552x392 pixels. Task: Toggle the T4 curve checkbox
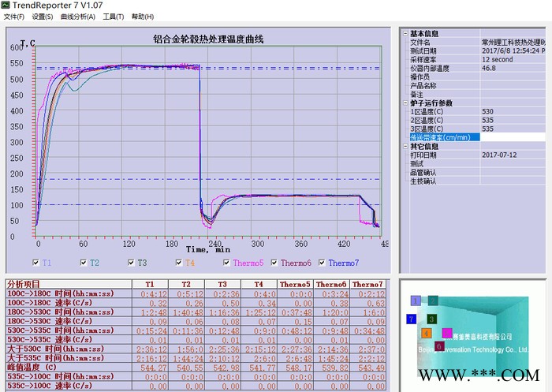click(x=178, y=263)
